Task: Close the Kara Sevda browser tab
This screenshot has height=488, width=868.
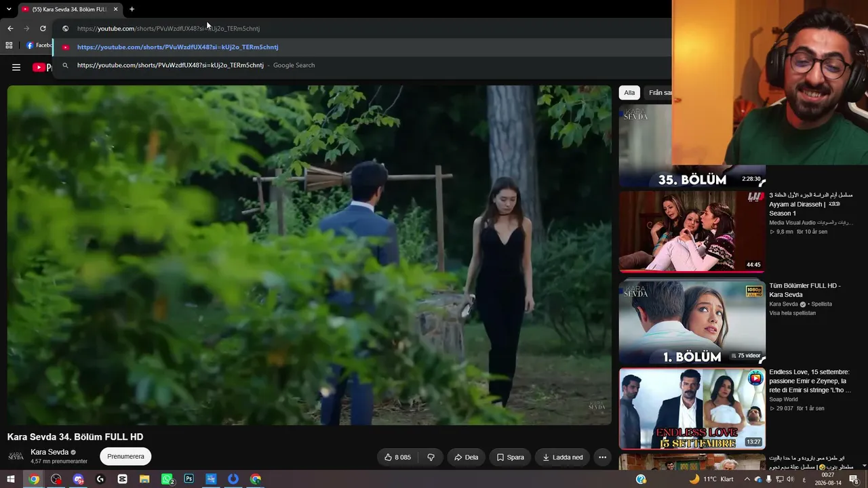Action: click(115, 9)
